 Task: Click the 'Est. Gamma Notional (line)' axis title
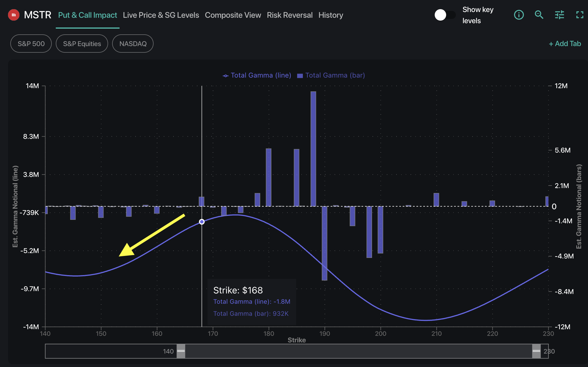[15, 206]
